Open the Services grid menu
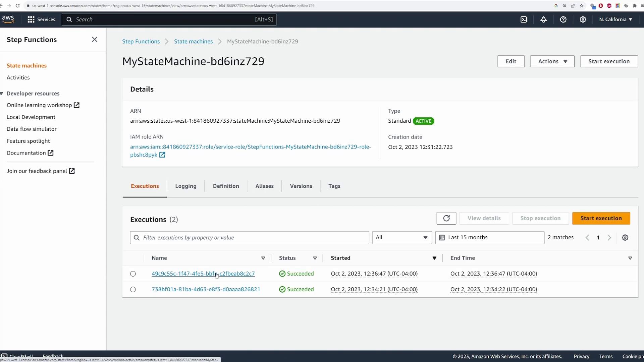 [x=41, y=19]
